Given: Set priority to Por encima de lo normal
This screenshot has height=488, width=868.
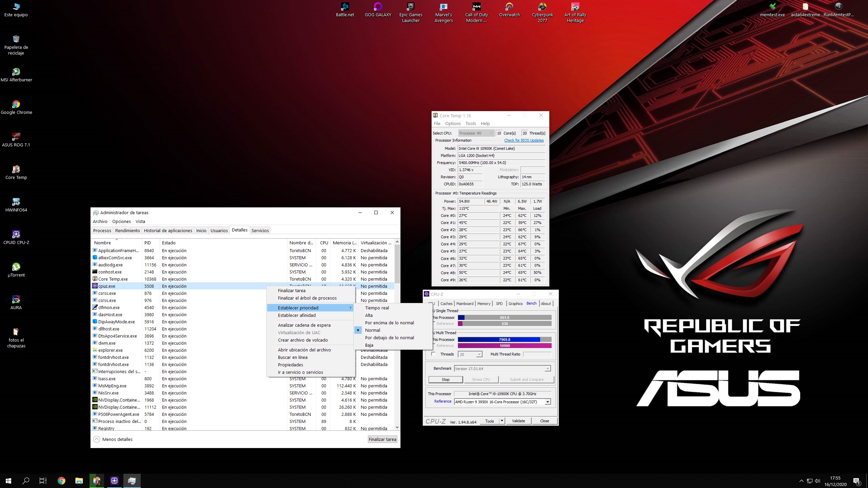Looking at the screenshot, I should pos(393,323).
